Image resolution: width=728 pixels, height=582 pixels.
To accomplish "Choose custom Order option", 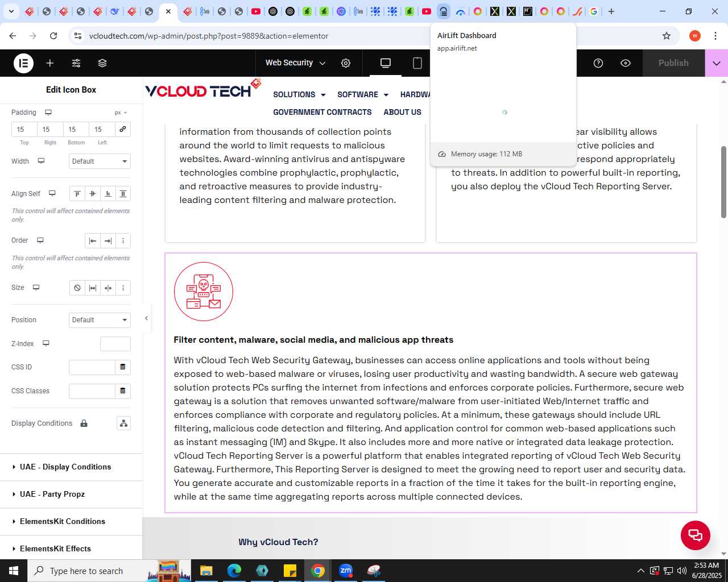I will 123,241.
